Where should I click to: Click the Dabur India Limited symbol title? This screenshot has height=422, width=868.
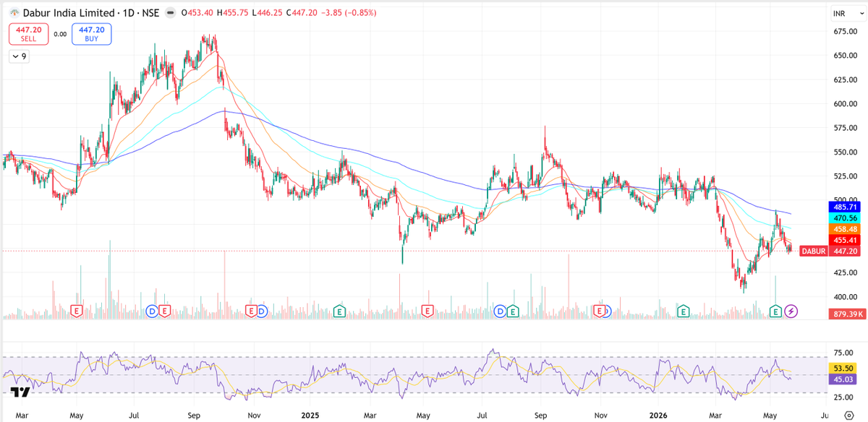[68, 13]
